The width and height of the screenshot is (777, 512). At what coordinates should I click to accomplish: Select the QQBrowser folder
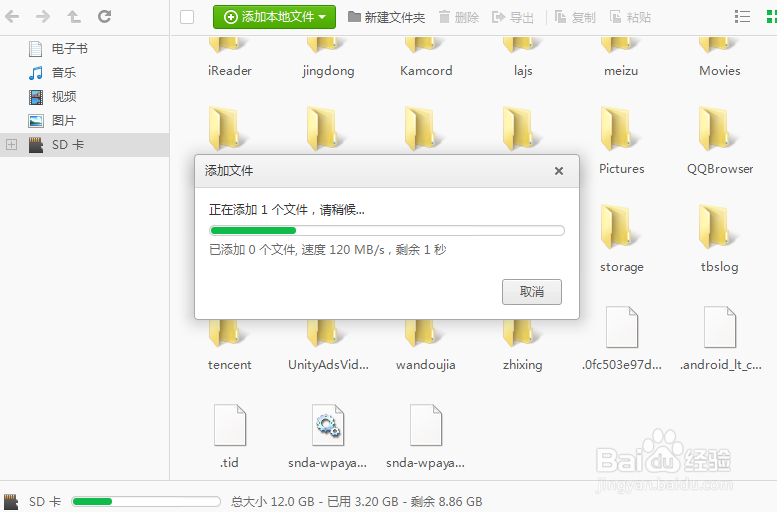(x=720, y=141)
